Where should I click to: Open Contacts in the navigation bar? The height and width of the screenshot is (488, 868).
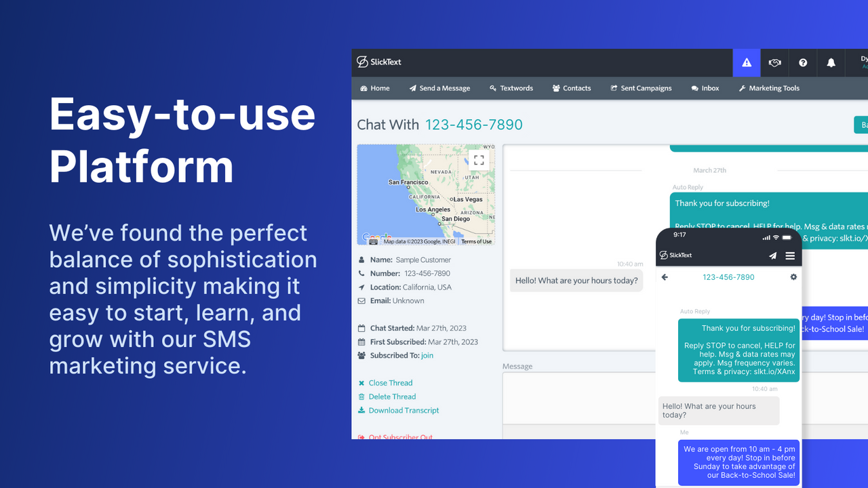pos(572,88)
